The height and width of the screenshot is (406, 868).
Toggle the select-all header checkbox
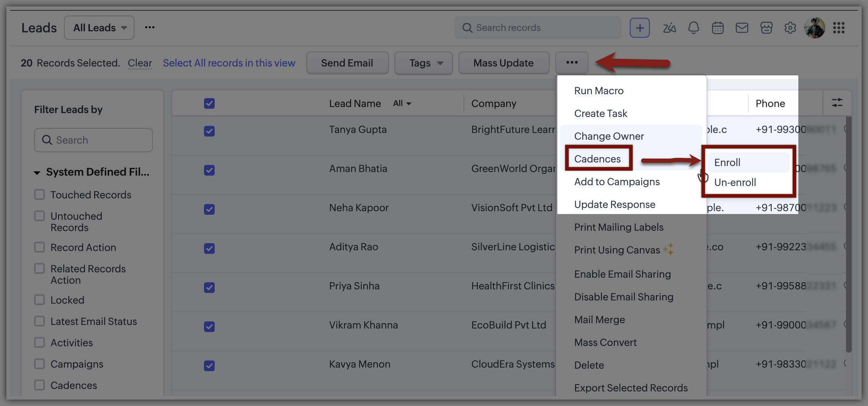click(x=209, y=103)
